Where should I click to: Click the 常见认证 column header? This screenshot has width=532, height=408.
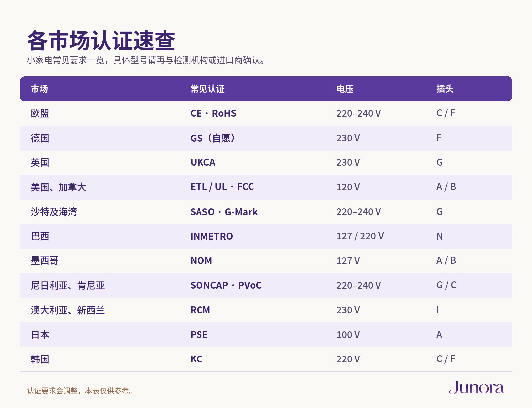(207, 89)
